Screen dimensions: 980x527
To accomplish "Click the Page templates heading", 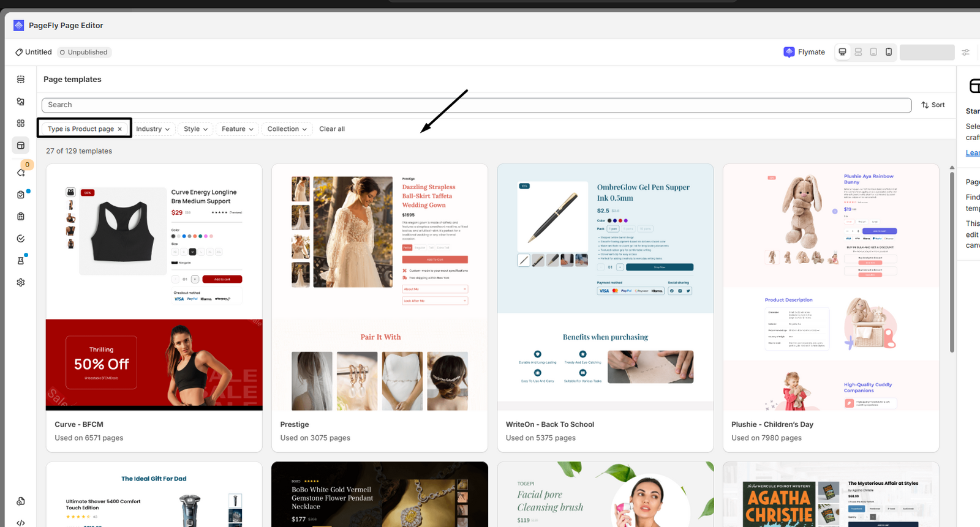I will pyautogui.click(x=72, y=80).
